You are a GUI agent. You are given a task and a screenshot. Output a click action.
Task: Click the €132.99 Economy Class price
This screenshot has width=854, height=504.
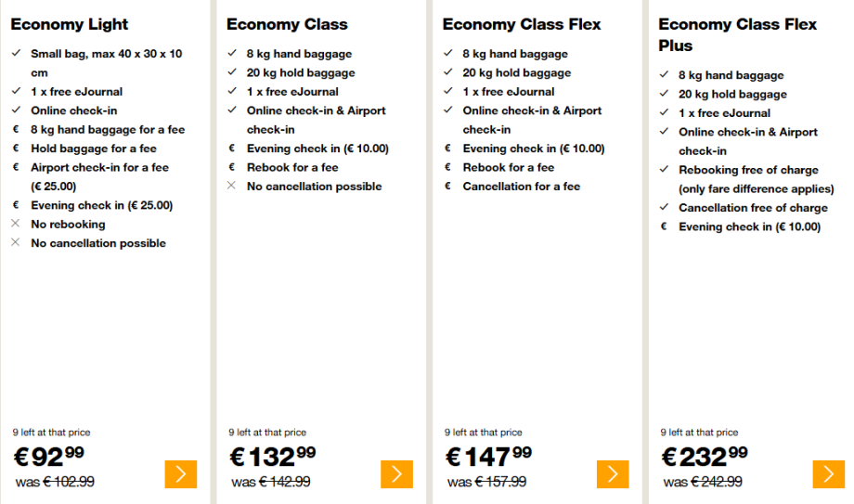(272, 457)
